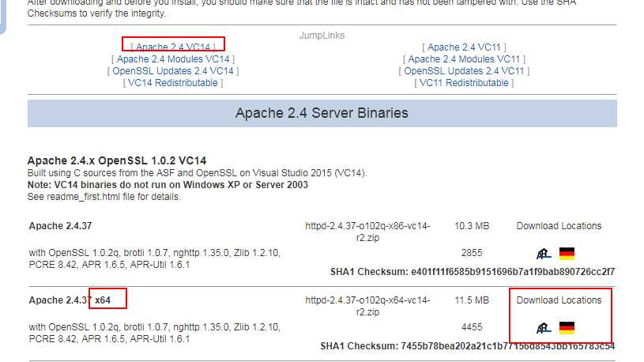
Task: Open the Apache 2.4 VC14 jump link
Action: point(173,47)
